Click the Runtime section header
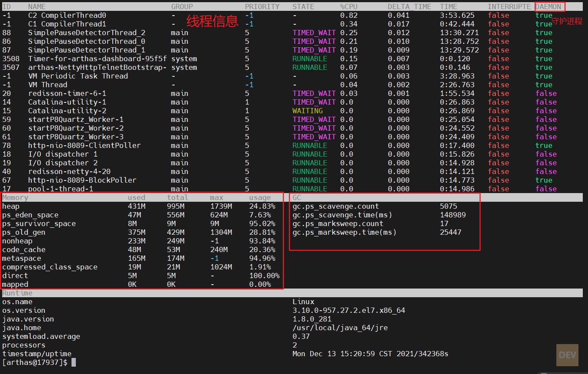 click(x=17, y=293)
